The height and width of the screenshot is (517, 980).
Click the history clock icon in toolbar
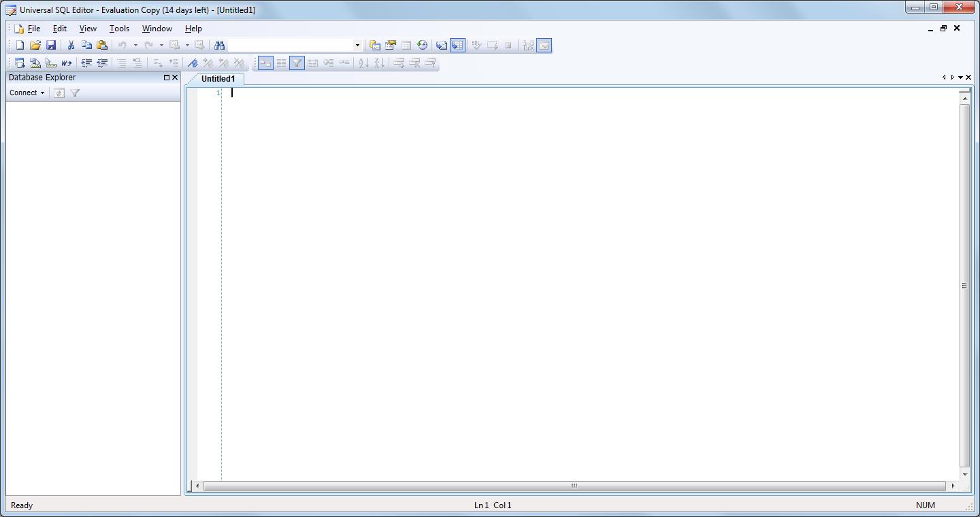(422, 46)
